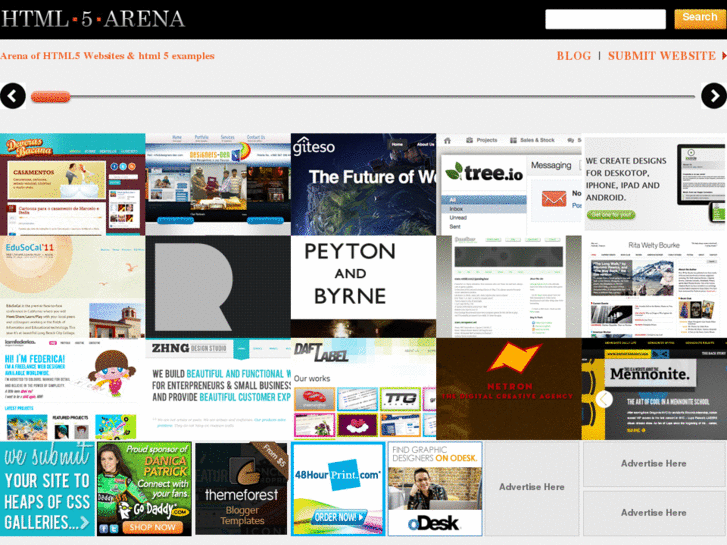Click the white left arrow on Mennonite thumbnail
Screen dimensions: 727x545
click(604, 399)
